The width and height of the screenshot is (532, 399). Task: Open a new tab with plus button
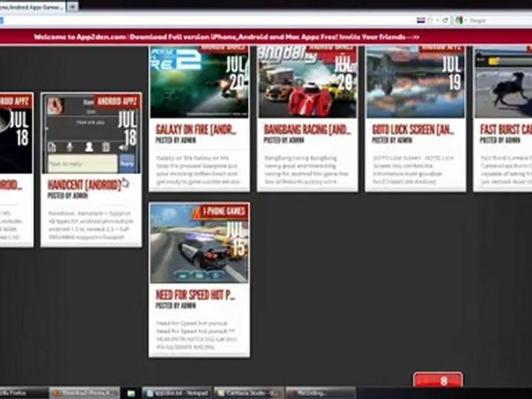[72, 7]
